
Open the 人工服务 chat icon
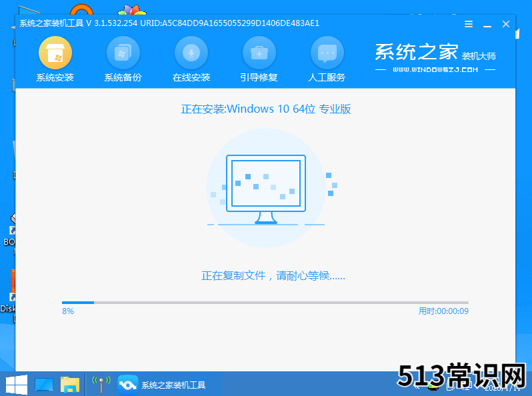[327, 53]
